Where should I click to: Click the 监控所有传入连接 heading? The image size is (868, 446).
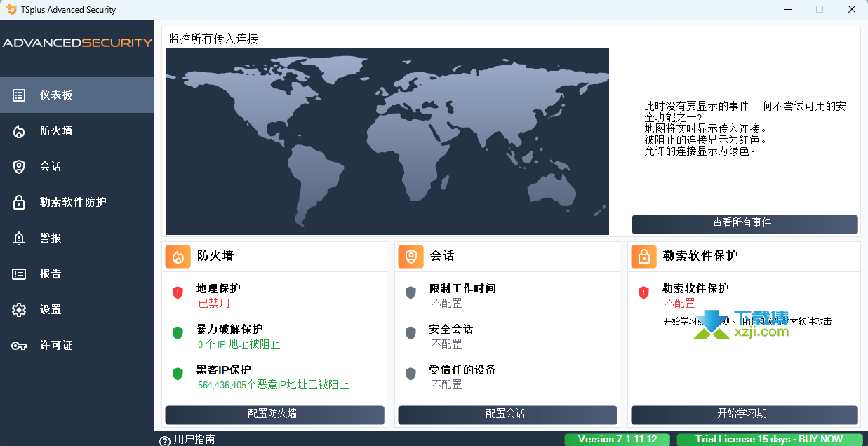(x=213, y=39)
